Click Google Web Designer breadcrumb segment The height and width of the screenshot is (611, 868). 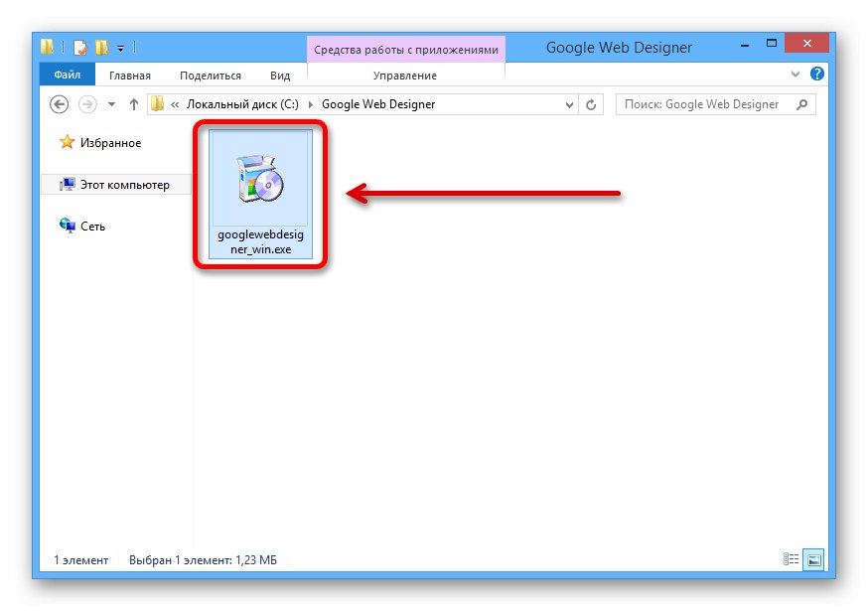coord(378,104)
